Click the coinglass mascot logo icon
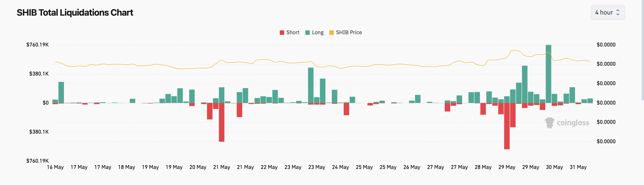This screenshot has height=185, width=644. (x=549, y=123)
